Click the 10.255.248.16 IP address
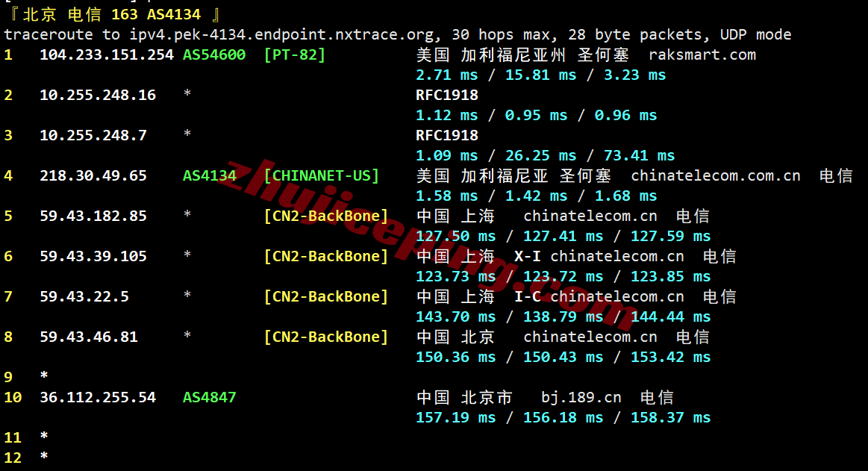This screenshot has height=471, width=868. [x=98, y=96]
